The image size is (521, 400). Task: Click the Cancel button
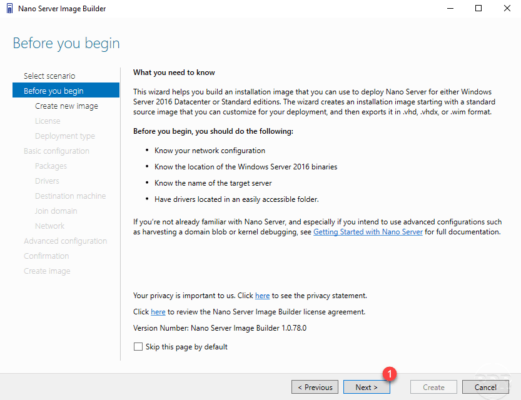tap(485, 387)
